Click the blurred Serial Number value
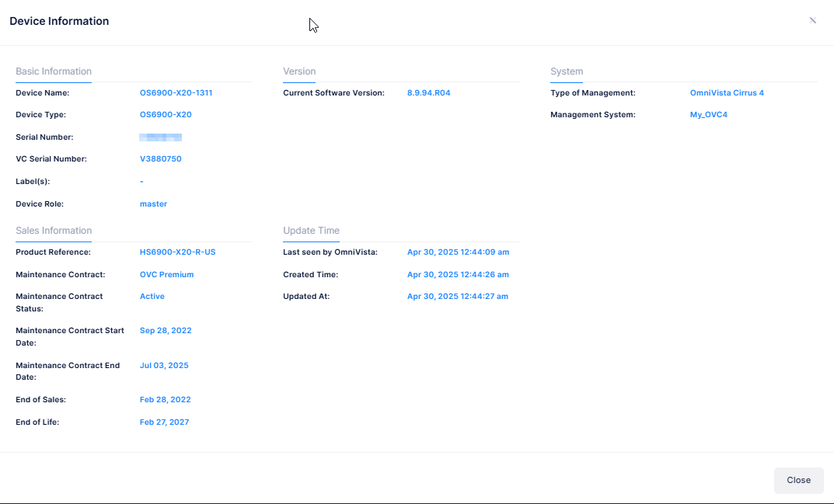This screenshot has width=834, height=504. [161, 137]
